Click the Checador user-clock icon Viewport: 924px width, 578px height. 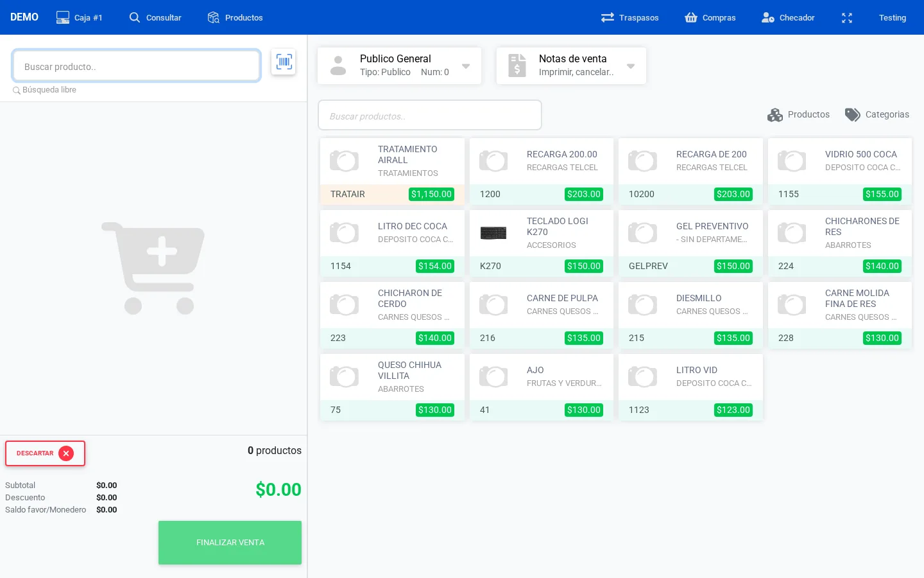click(768, 17)
